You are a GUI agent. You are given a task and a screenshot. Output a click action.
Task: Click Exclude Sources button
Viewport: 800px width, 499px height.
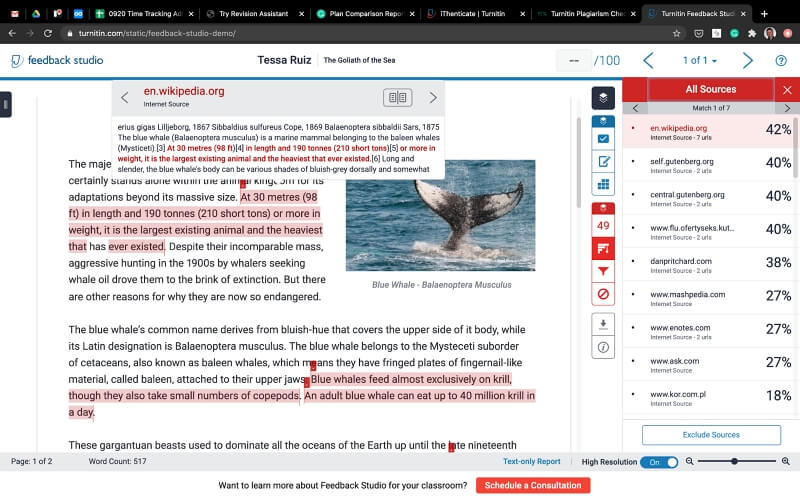pyautogui.click(x=711, y=435)
